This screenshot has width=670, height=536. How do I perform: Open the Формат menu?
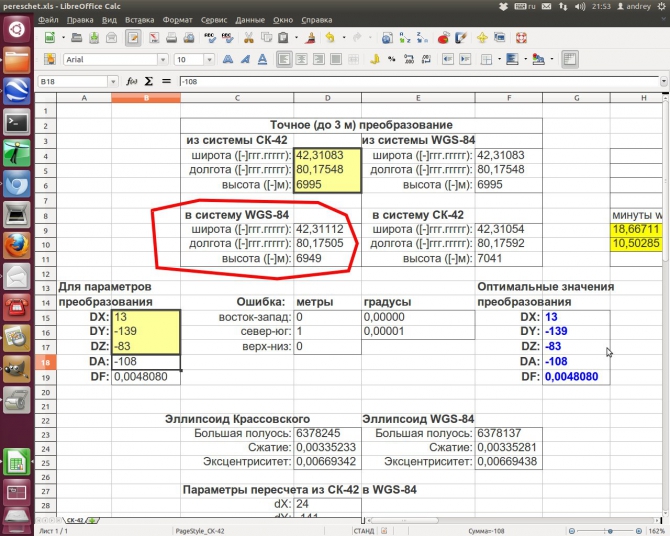177,19
